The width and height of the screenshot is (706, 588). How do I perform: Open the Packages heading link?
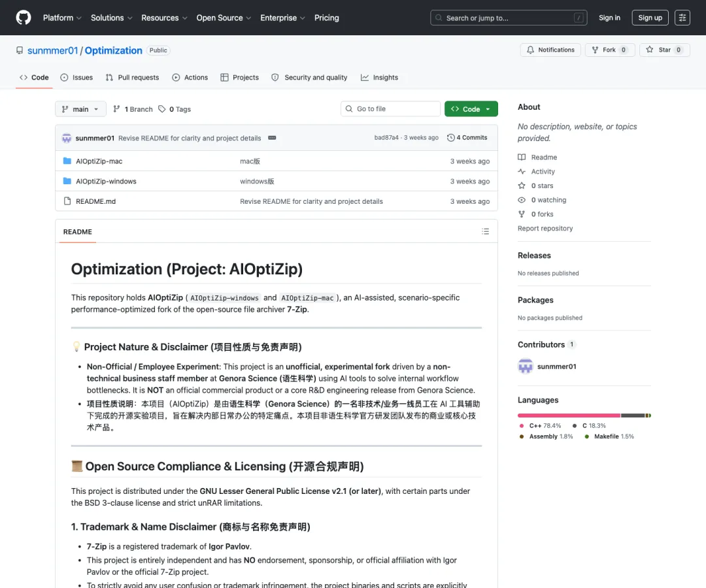point(535,300)
